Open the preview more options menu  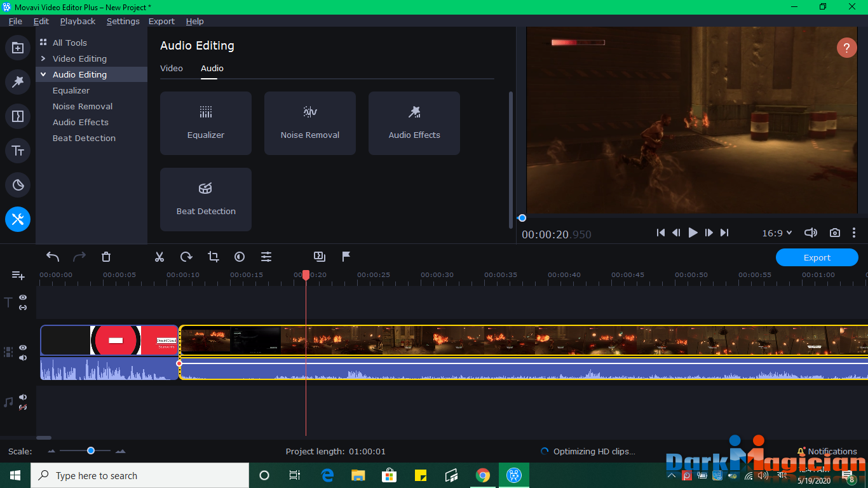(x=854, y=233)
